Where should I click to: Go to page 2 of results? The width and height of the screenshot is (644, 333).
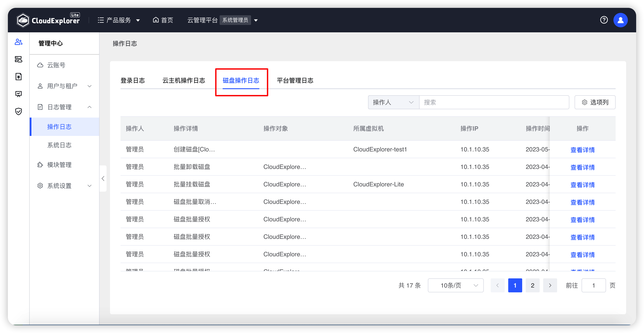(x=532, y=285)
